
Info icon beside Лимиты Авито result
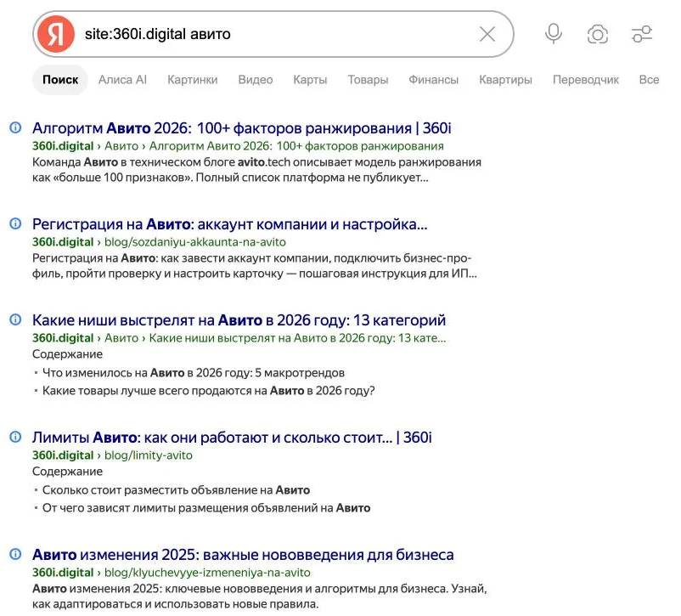pos(15,437)
